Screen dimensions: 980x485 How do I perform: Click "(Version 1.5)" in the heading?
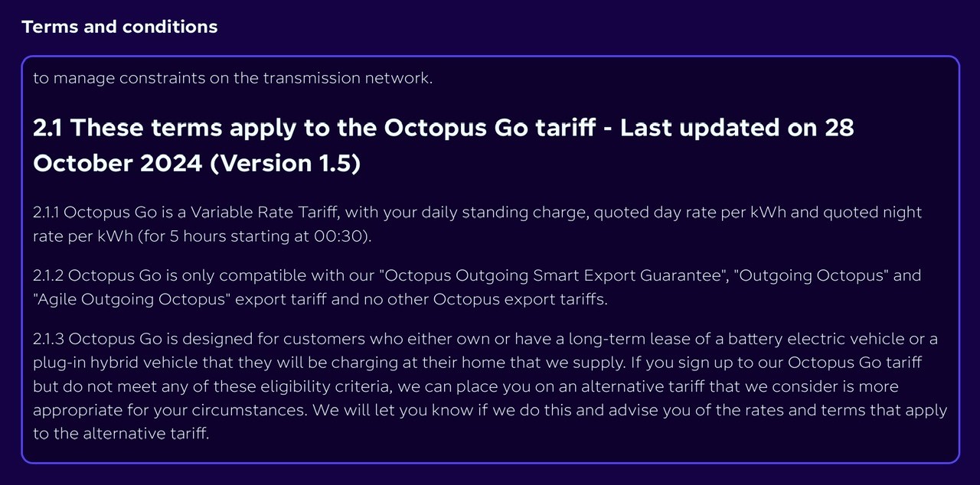(285, 164)
